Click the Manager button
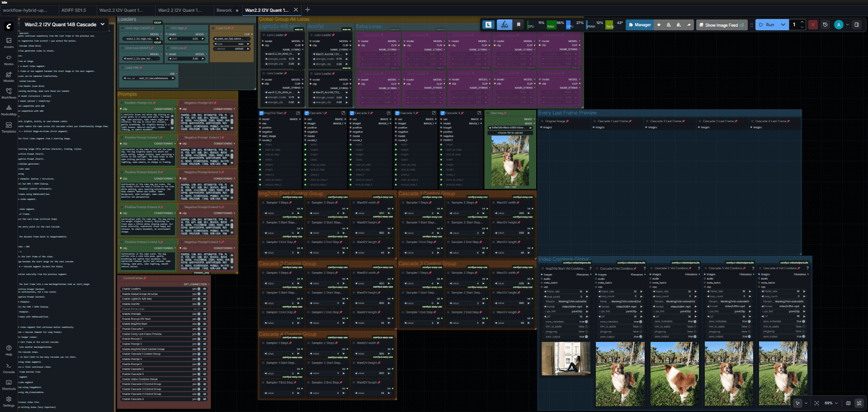868x412 pixels. [640, 25]
